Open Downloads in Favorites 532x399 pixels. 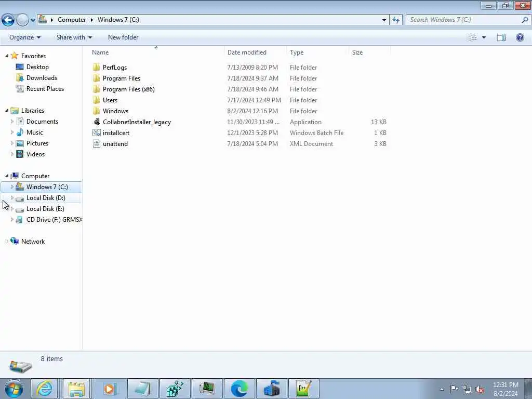(x=42, y=78)
